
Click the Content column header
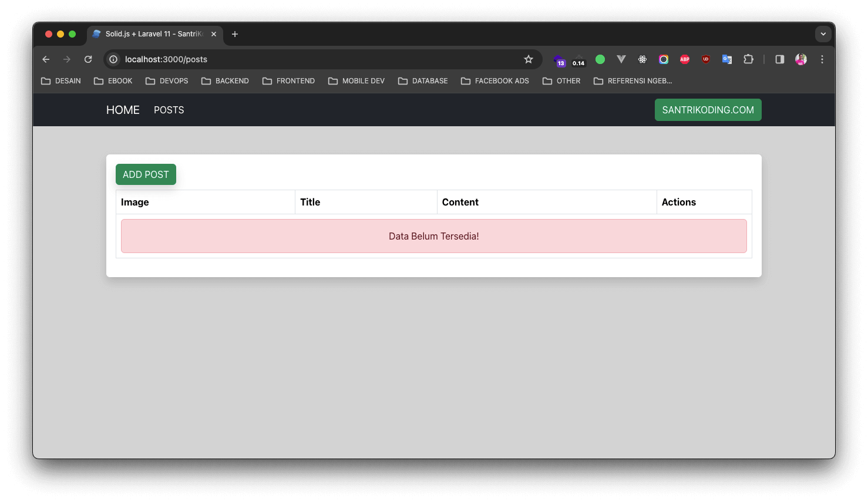pos(547,202)
